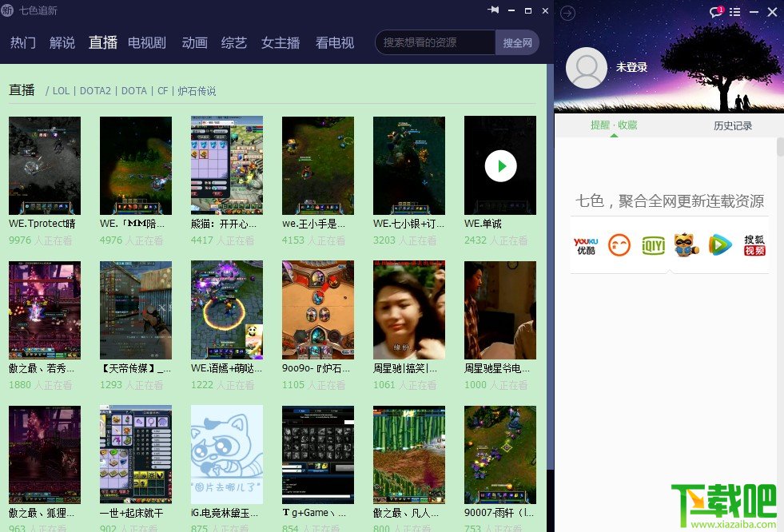784x532 pixels.
Task: Click the 未登录 user avatar
Action: (x=587, y=68)
